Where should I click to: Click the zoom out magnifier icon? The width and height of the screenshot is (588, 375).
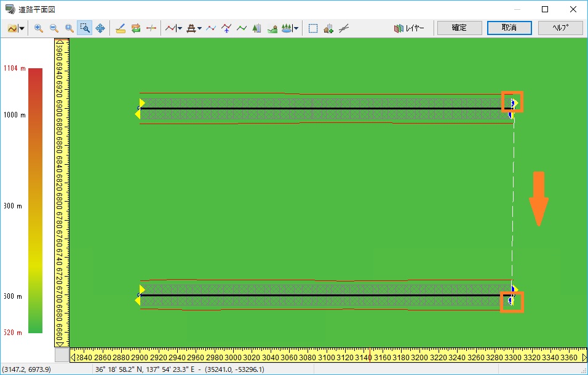tap(54, 28)
